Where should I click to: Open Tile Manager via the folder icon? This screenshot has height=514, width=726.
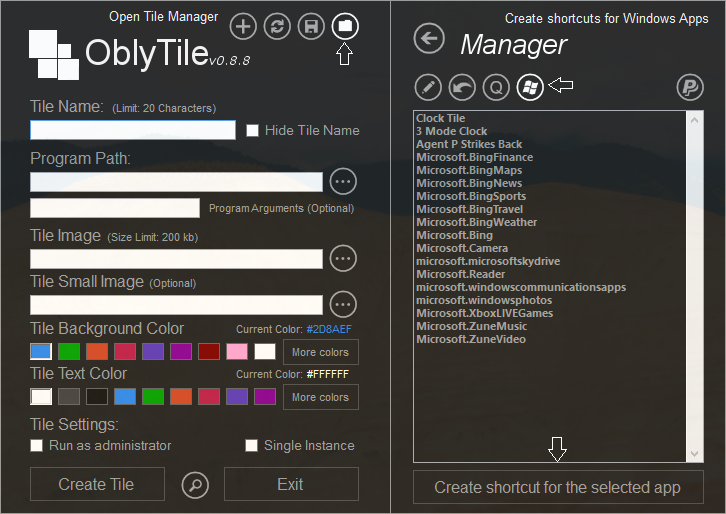click(x=345, y=26)
